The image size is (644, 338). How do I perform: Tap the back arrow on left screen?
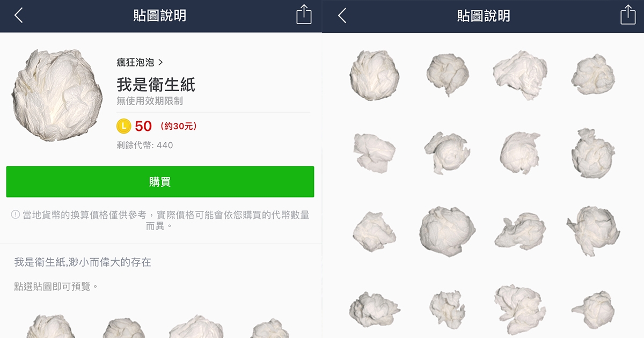[18, 16]
